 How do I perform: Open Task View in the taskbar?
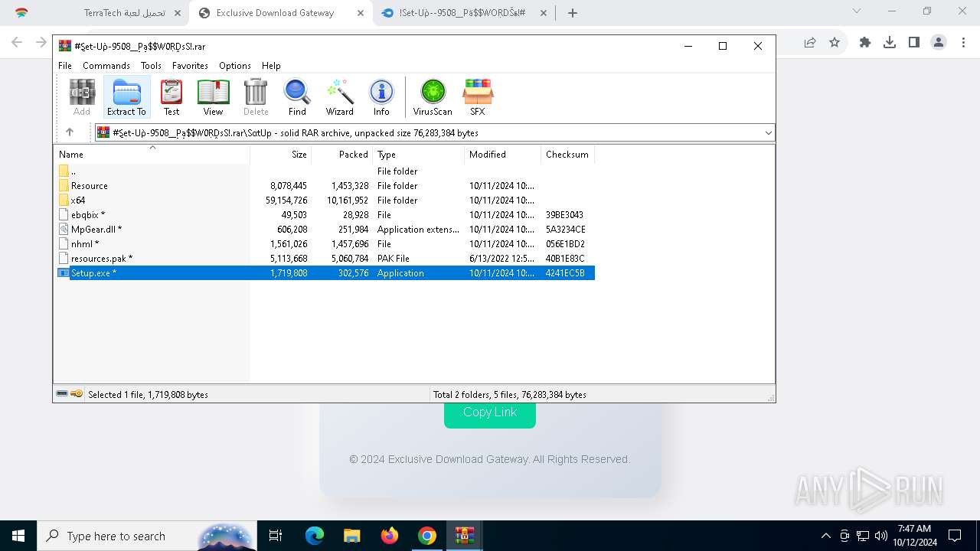click(276, 536)
